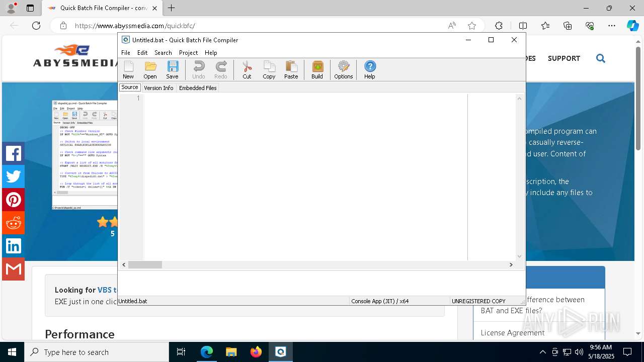Click the Abyssmedia logo

74,56
